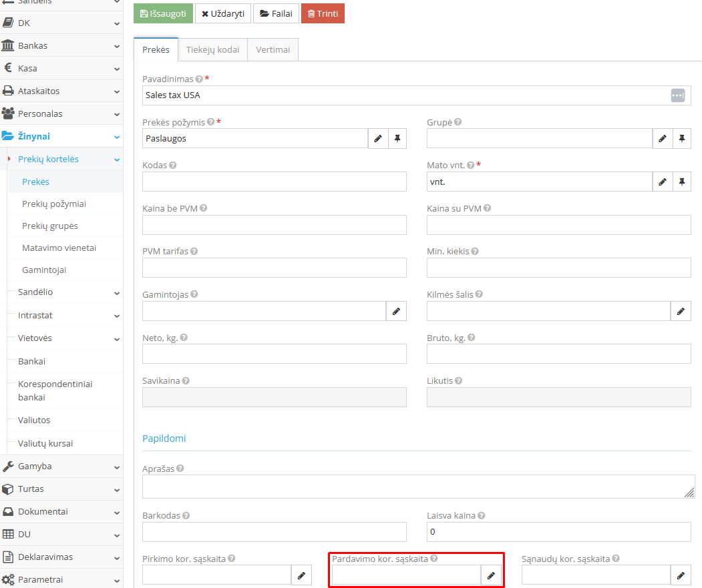Click the pencil icon next to Prekės požymis
The width and height of the screenshot is (702, 588).
click(378, 139)
